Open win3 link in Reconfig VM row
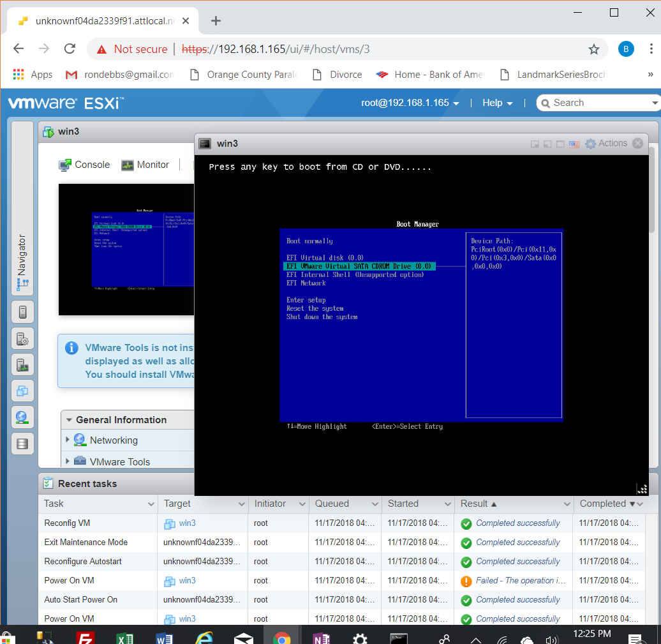This screenshot has height=644, width=661. (187, 523)
